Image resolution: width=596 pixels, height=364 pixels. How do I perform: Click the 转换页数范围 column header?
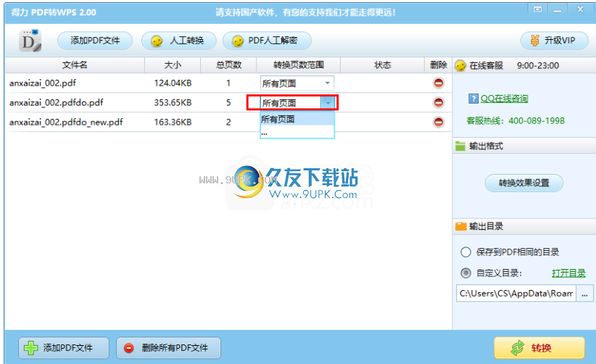[299, 65]
